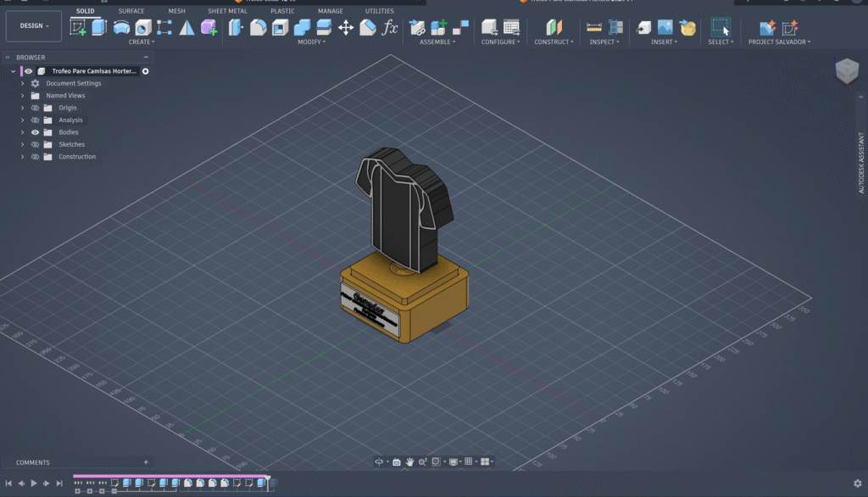Open the MODIFY menu dropdown label
Viewport: 868px width, 497px height.
(311, 42)
